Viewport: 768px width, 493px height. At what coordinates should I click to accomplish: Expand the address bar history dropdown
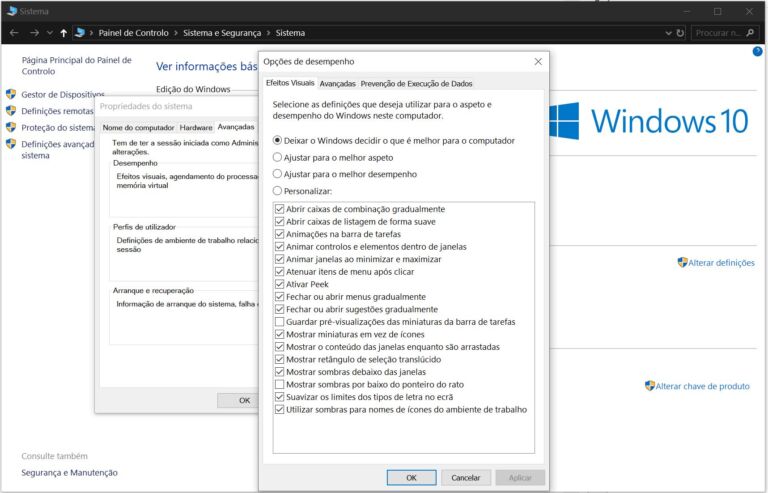(x=668, y=33)
